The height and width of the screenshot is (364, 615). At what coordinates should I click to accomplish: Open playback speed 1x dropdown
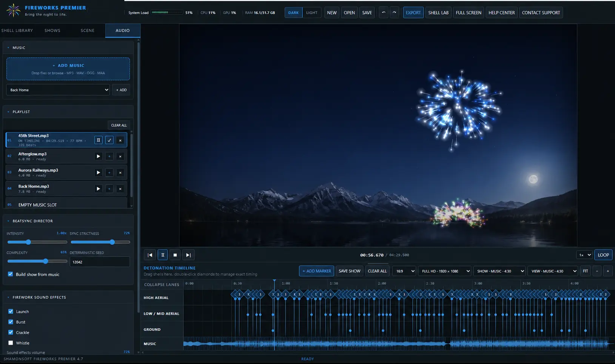pos(585,255)
